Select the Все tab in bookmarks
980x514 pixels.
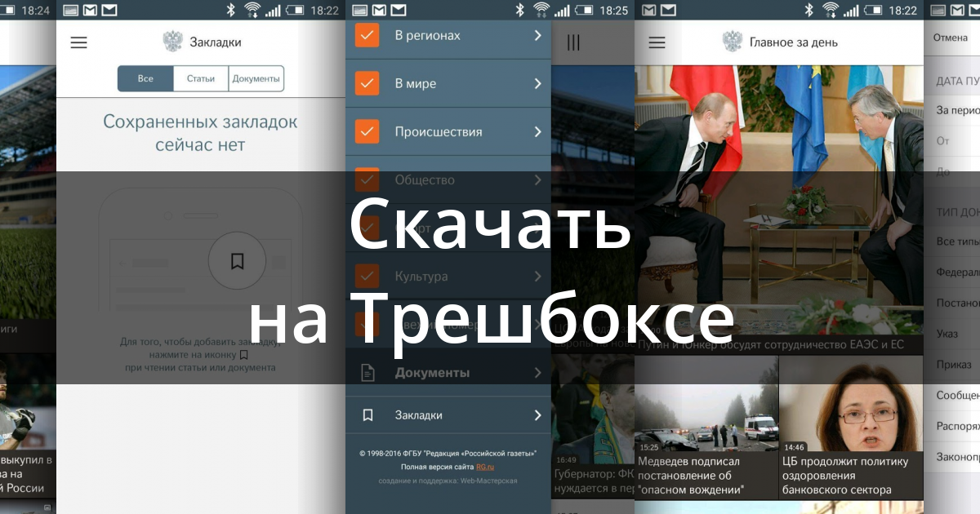pos(145,78)
